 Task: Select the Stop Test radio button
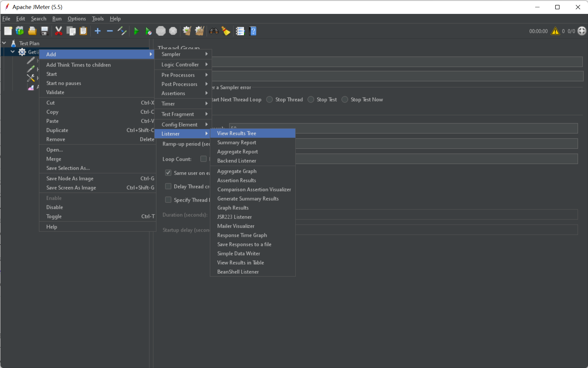click(311, 99)
